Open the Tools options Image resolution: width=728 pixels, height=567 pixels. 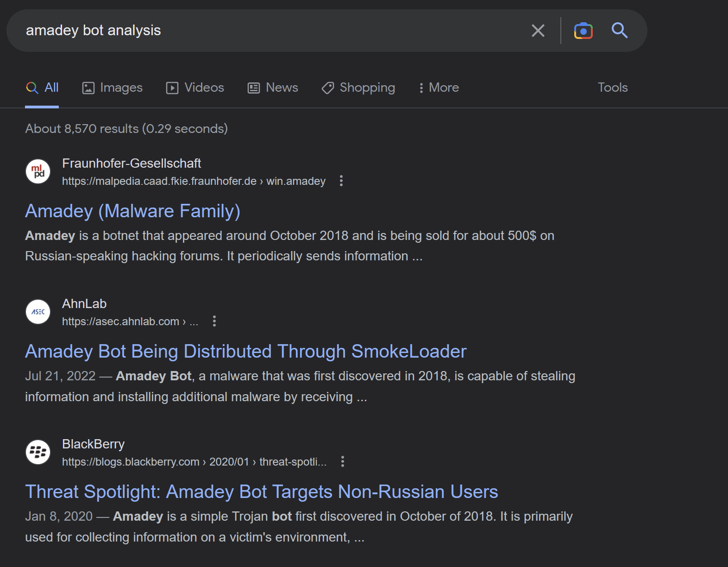[613, 88]
